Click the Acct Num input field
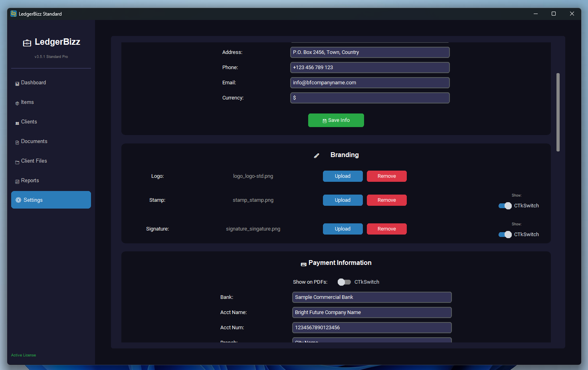The image size is (588, 370). [372, 328]
